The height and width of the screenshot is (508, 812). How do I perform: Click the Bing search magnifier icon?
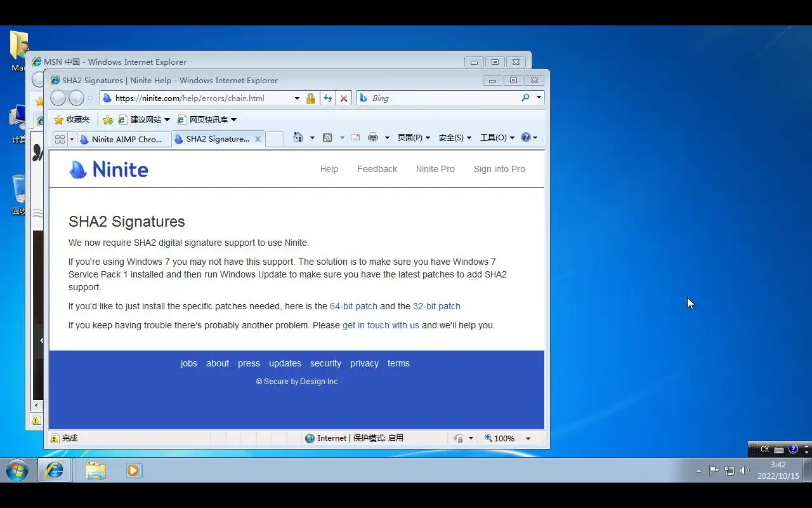[x=525, y=98]
